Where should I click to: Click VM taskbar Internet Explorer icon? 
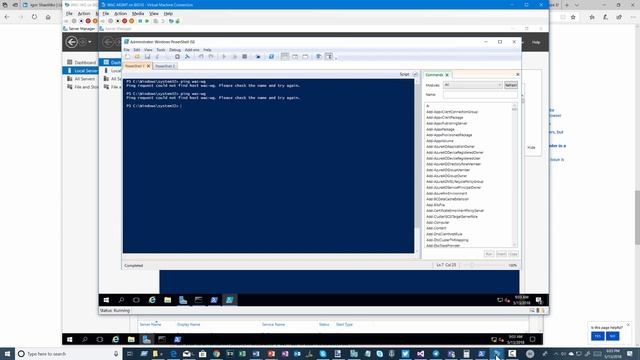pos(152,300)
